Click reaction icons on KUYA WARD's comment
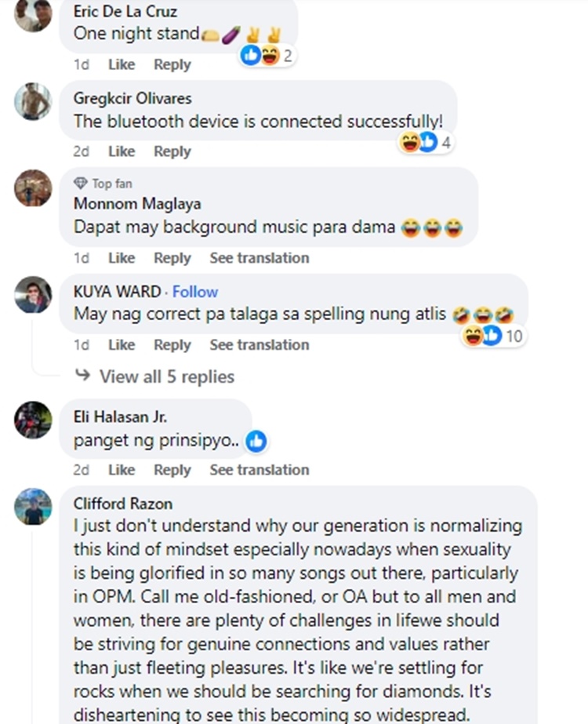 (482, 335)
